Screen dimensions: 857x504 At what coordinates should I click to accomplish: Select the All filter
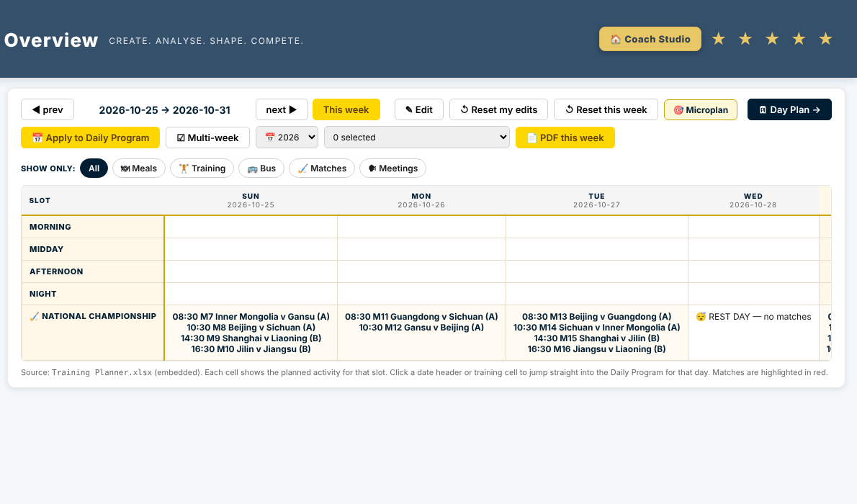94,168
